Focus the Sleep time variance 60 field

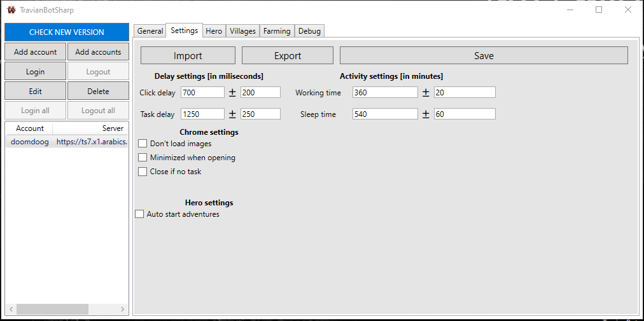(x=465, y=114)
